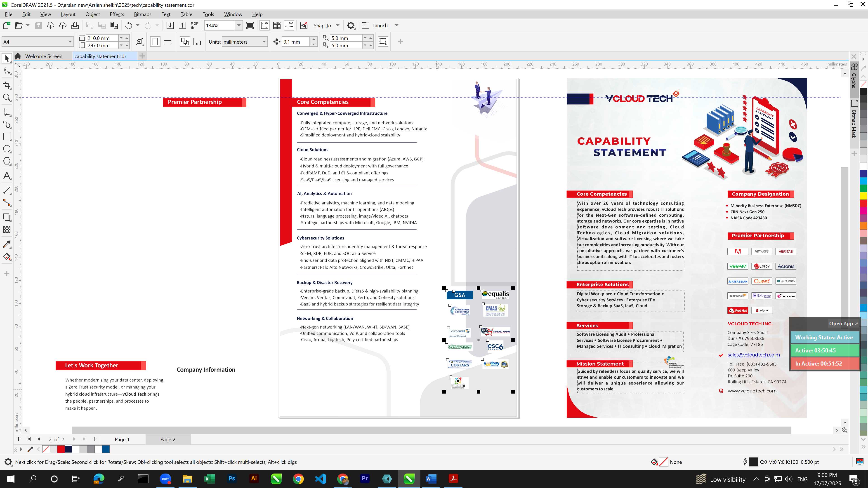Open the Units millimeters dropdown
The image size is (868, 488).
coord(264,42)
